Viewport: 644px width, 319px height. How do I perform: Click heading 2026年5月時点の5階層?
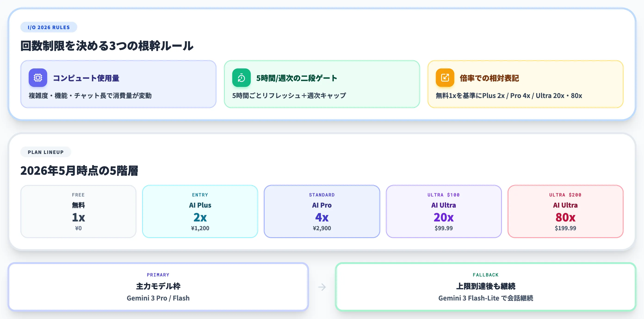(79, 171)
